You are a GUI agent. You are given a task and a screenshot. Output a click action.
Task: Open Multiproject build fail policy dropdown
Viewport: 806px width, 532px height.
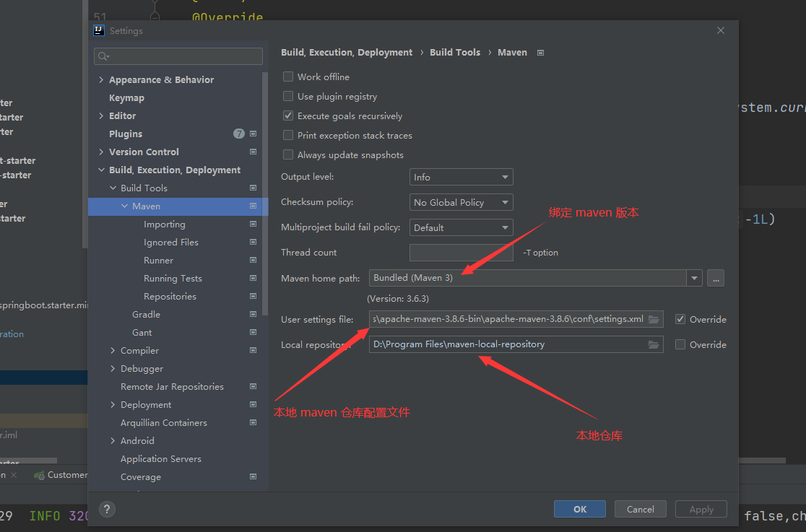[461, 227]
